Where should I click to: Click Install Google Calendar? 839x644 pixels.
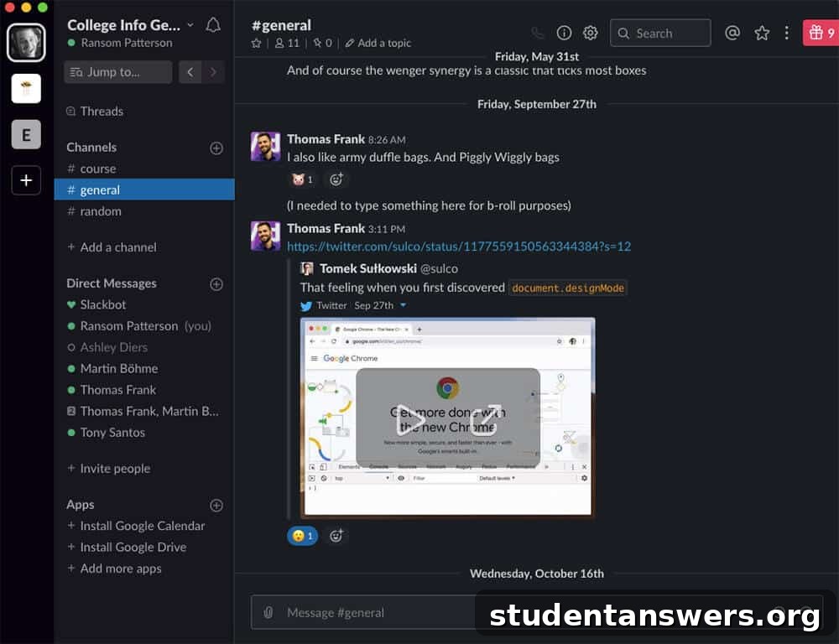point(136,526)
